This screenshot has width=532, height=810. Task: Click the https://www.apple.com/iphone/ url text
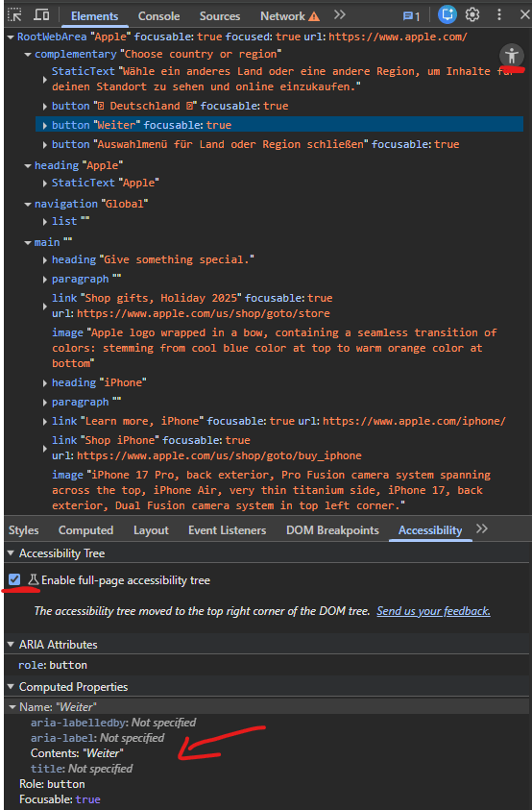(x=414, y=421)
